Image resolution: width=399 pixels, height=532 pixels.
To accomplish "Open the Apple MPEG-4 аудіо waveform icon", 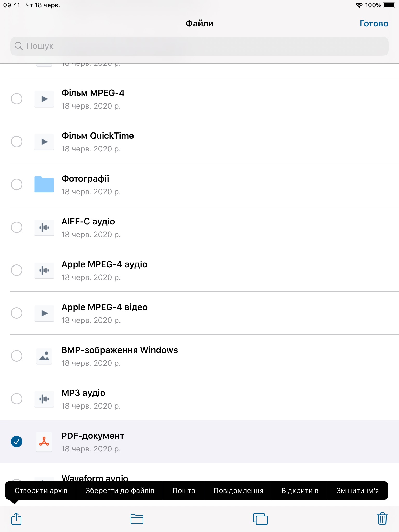I will [44, 270].
